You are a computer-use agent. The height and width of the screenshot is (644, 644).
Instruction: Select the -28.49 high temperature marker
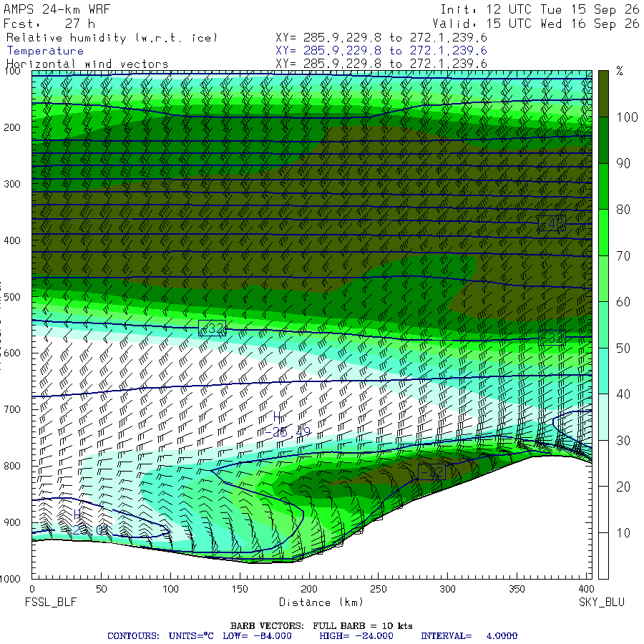287,424
